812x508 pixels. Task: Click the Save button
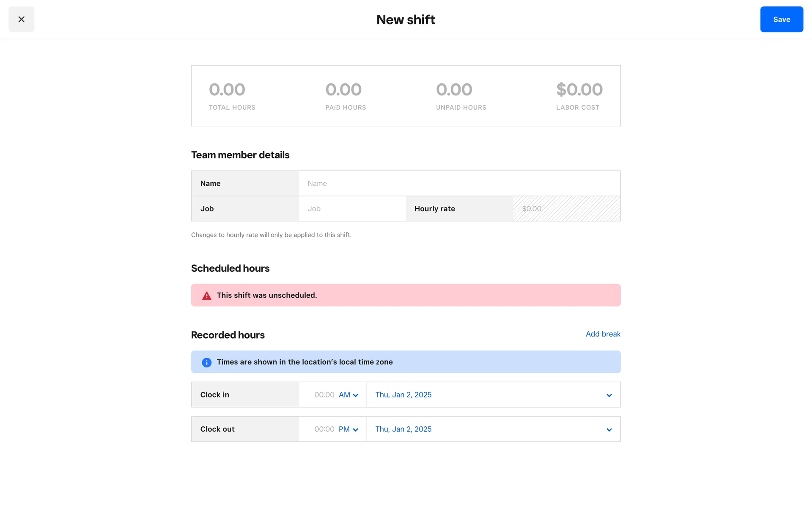pyautogui.click(x=781, y=19)
